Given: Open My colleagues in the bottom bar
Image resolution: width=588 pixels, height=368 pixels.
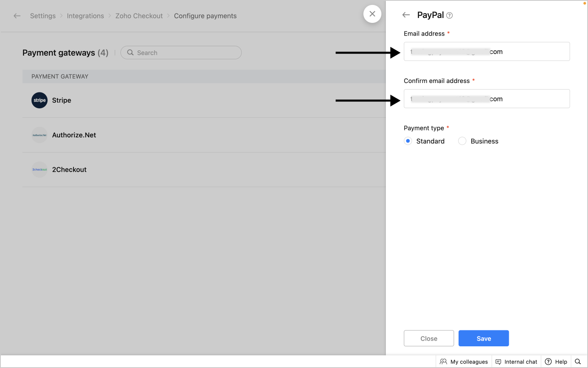Looking at the screenshot, I should click(x=464, y=361).
